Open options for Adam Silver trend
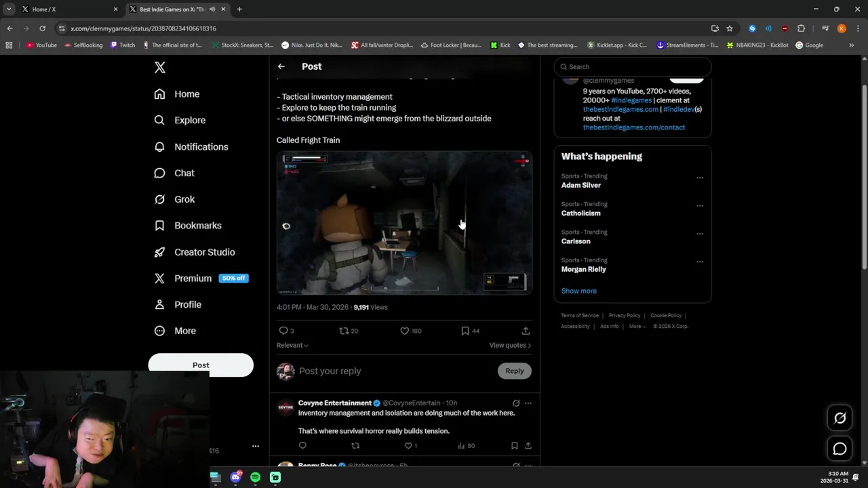 coord(700,178)
